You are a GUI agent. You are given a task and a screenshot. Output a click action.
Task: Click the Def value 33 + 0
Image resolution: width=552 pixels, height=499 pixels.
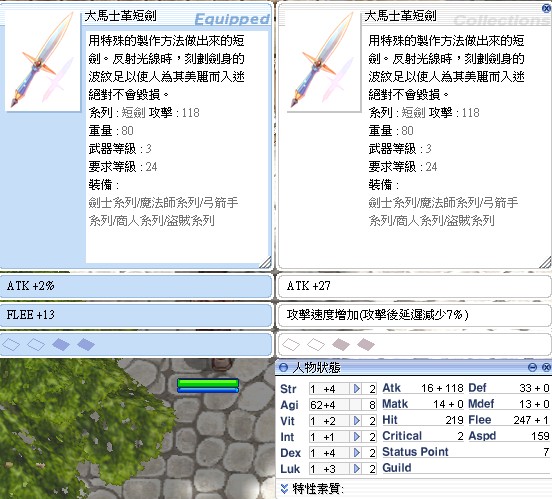coord(534,388)
